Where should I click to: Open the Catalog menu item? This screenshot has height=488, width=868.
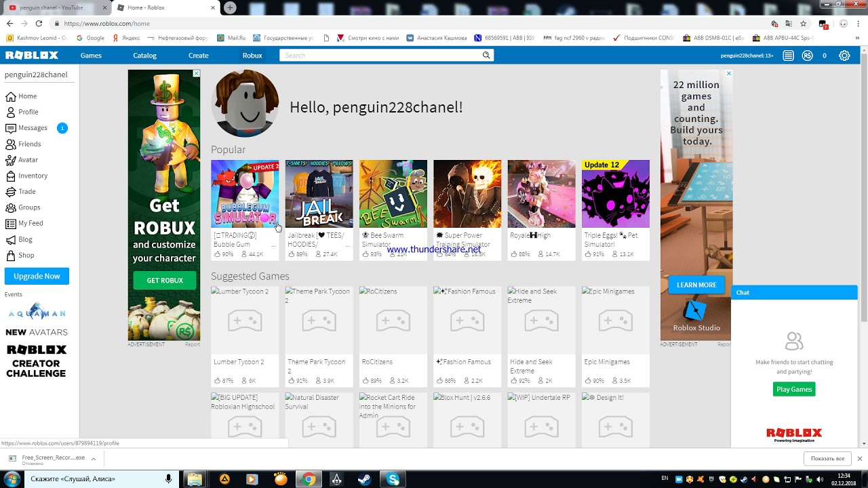144,56
